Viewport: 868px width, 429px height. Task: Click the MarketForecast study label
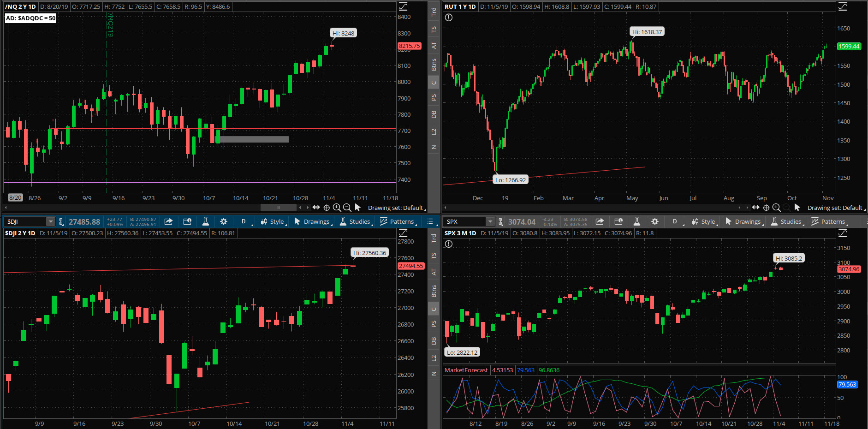point(466,370)
